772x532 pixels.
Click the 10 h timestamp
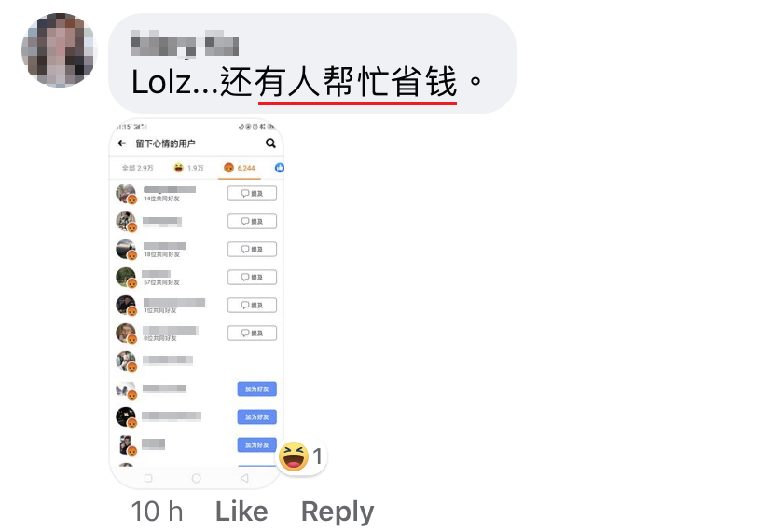click(157, 512)
